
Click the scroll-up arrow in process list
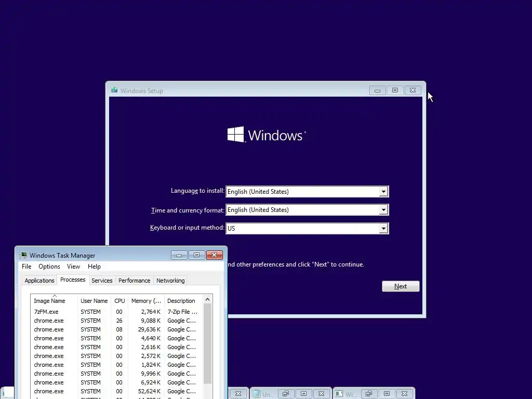pyautogui.click(x=208, y=299)
